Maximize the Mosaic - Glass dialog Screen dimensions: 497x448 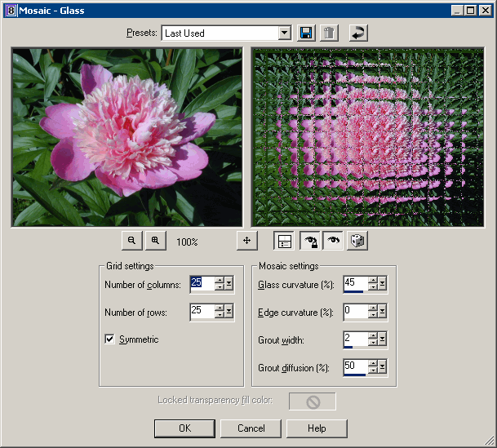(x=471, y=11)
